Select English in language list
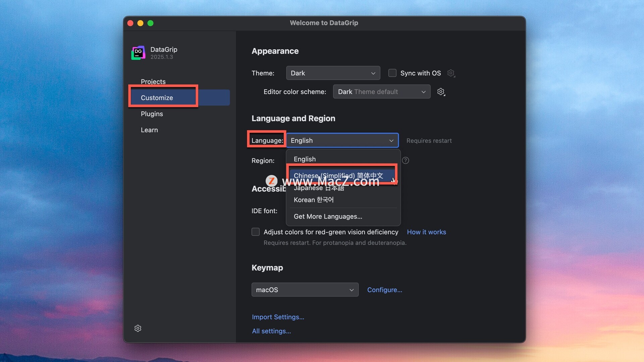 (x=343, y=159)
